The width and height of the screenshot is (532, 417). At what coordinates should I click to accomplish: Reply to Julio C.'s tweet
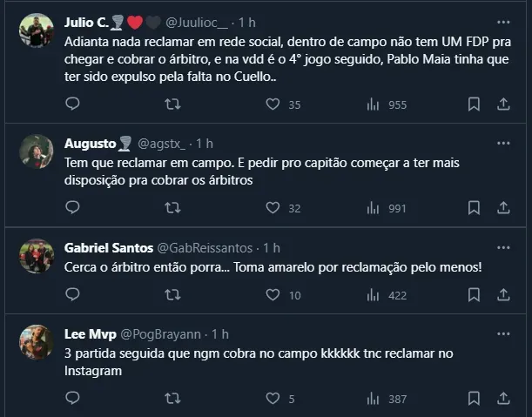pos(73,104)
